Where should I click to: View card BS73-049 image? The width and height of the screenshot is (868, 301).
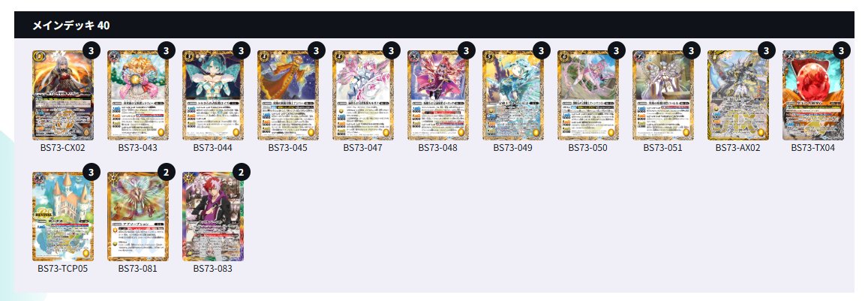coord(512,95)
